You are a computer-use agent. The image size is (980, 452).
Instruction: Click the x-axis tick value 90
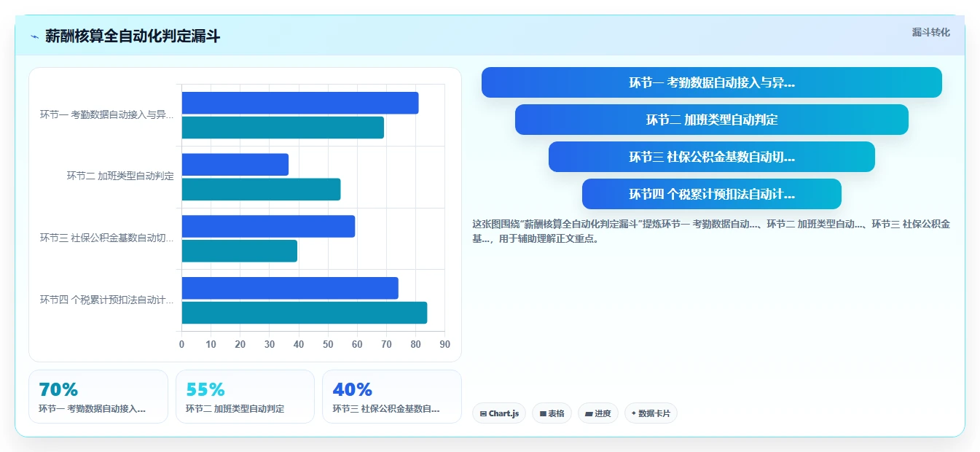tap(444, 344)
